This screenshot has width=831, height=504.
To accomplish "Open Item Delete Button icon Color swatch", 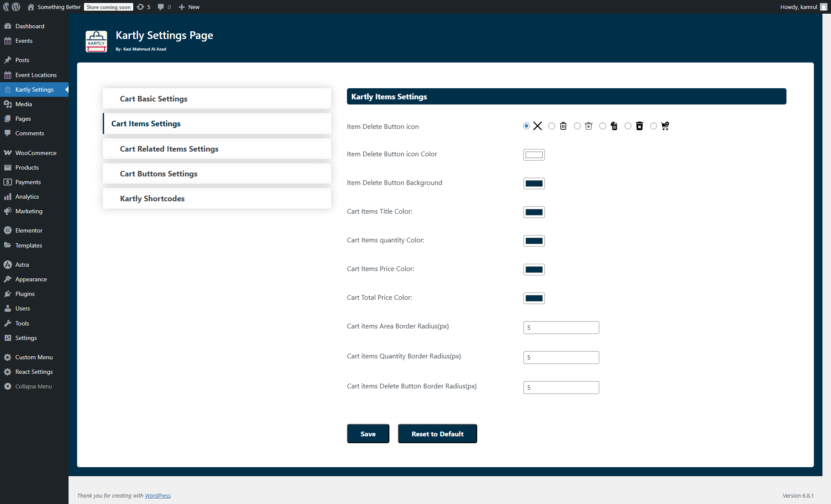I will click(534, 155).
